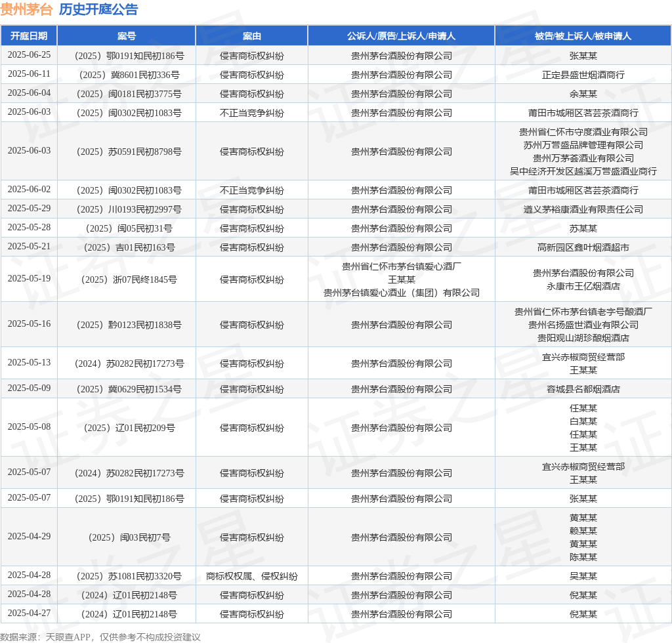
Task: Click the 数据来源：天眼查APP footer note
Action: (x=100, y=638)
